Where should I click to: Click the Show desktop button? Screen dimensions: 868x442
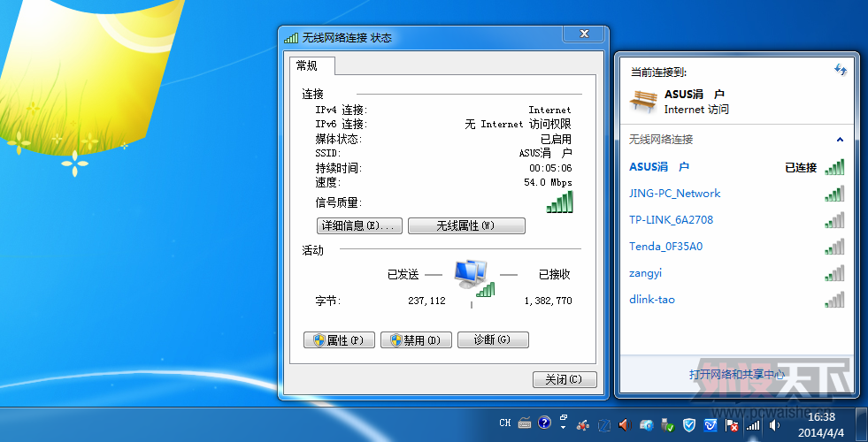tap(861, 424)
